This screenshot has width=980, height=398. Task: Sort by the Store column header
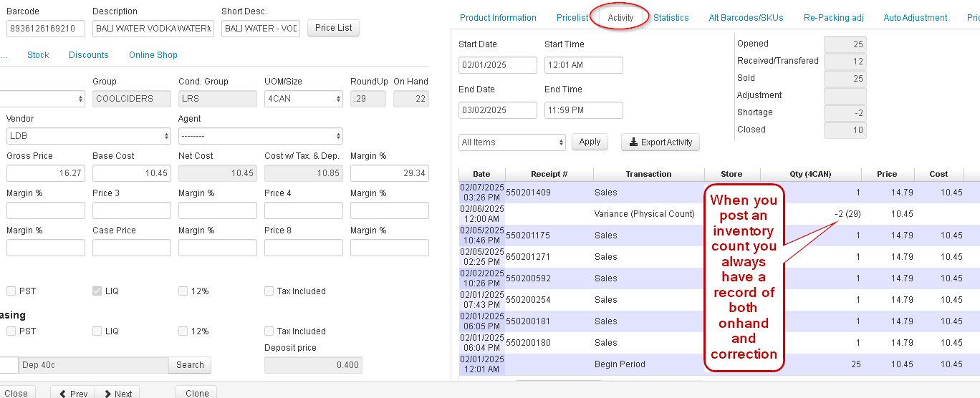pos(731,174)
